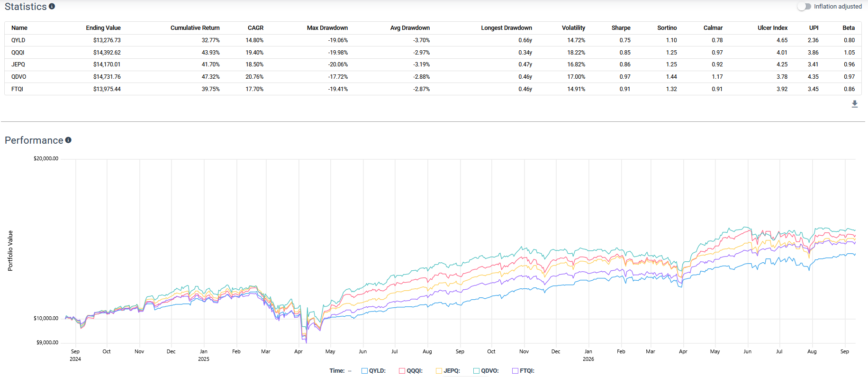Click the Statistics info icon
This screenshot has height=377, width=868.
[x=52, y=6]
